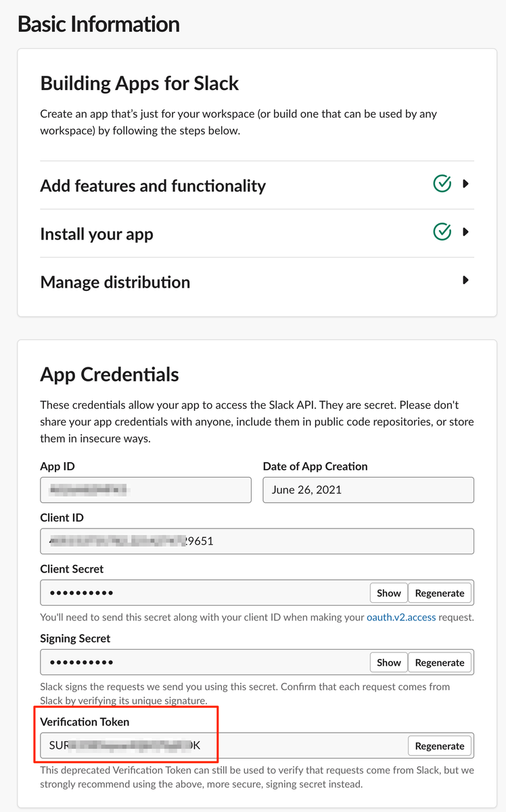Click the Client ID label
The image size is (506, 812).
point(62,518)
